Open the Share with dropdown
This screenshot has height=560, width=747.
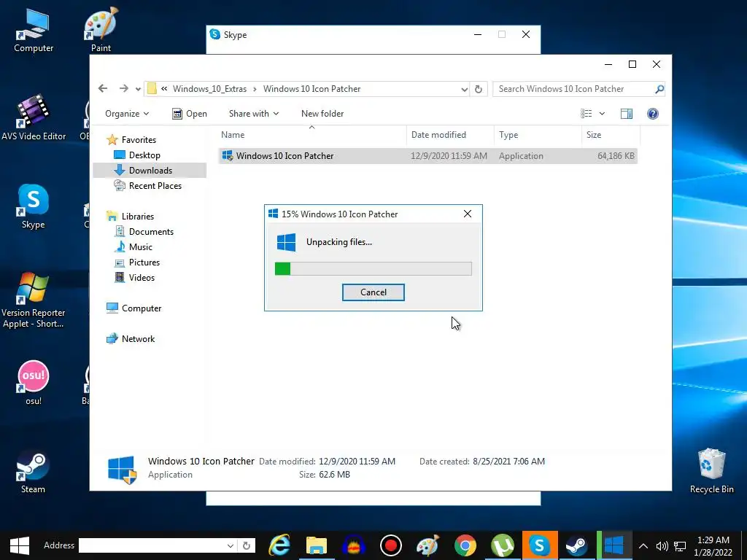click(253, 113)
